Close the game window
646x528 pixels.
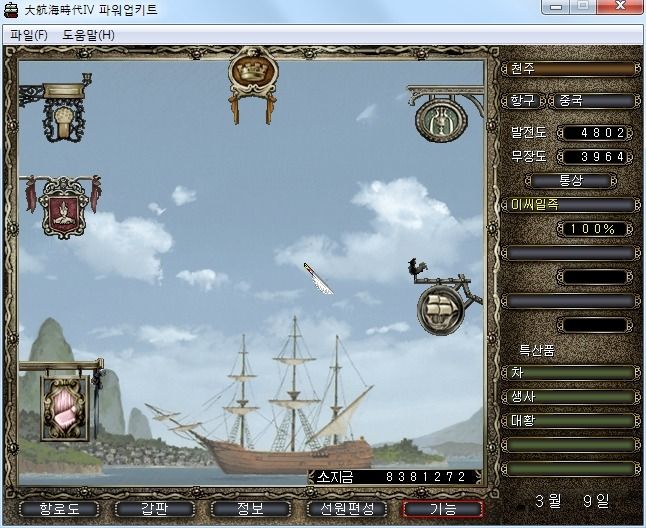point(620,7)
